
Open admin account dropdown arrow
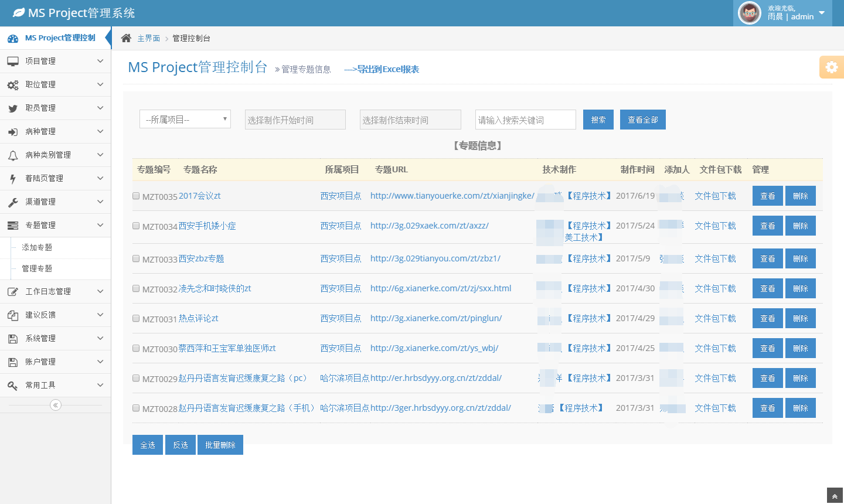[822, 13]
